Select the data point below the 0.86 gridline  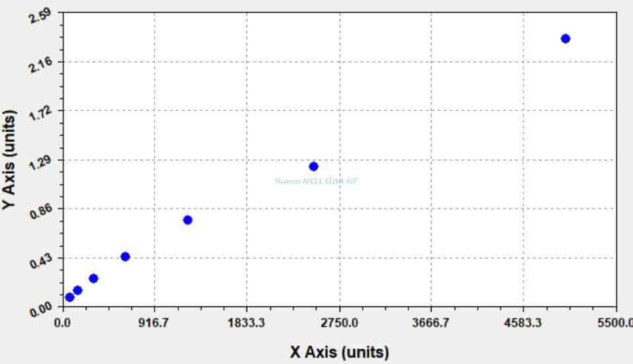[x=187, y=220]
